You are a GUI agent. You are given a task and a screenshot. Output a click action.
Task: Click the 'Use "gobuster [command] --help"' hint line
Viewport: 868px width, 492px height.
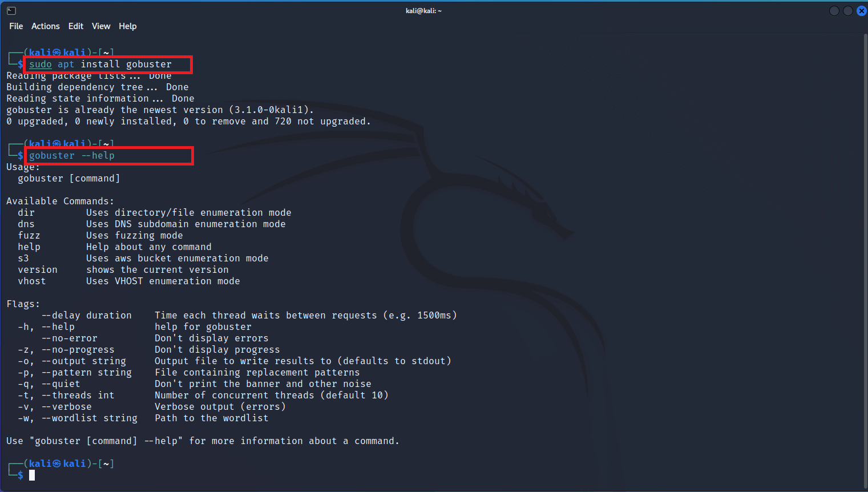[203, 441]
